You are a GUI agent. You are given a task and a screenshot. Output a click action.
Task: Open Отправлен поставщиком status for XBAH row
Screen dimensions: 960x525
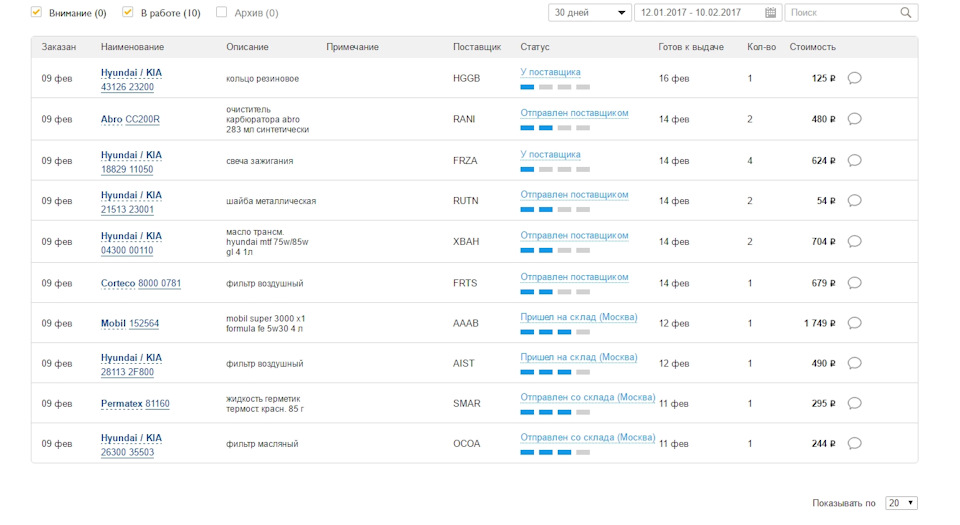point(574,236)
